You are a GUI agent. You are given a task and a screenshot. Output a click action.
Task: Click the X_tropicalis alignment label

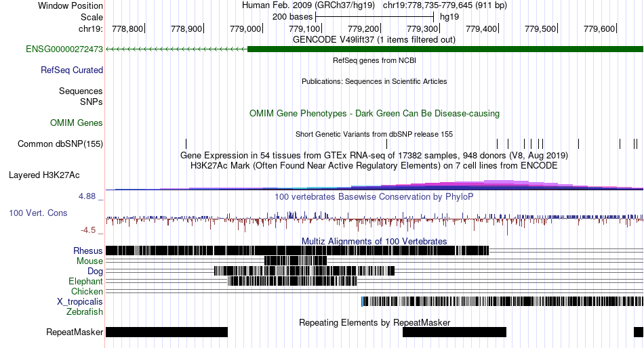[80, 302]
